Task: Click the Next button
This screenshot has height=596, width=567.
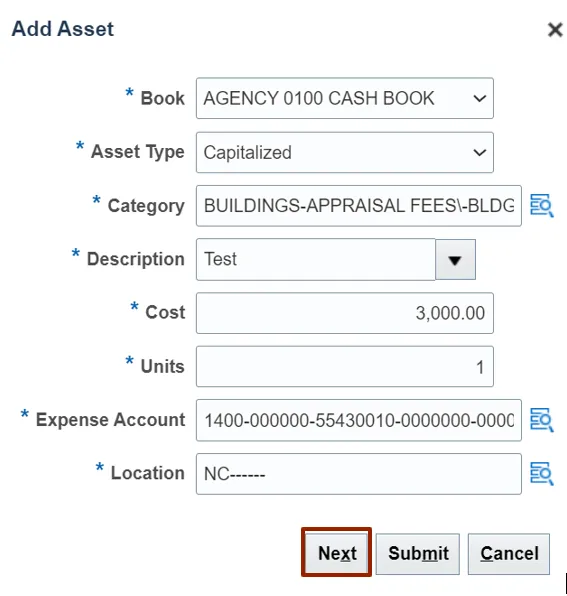Action: [337, 553]
